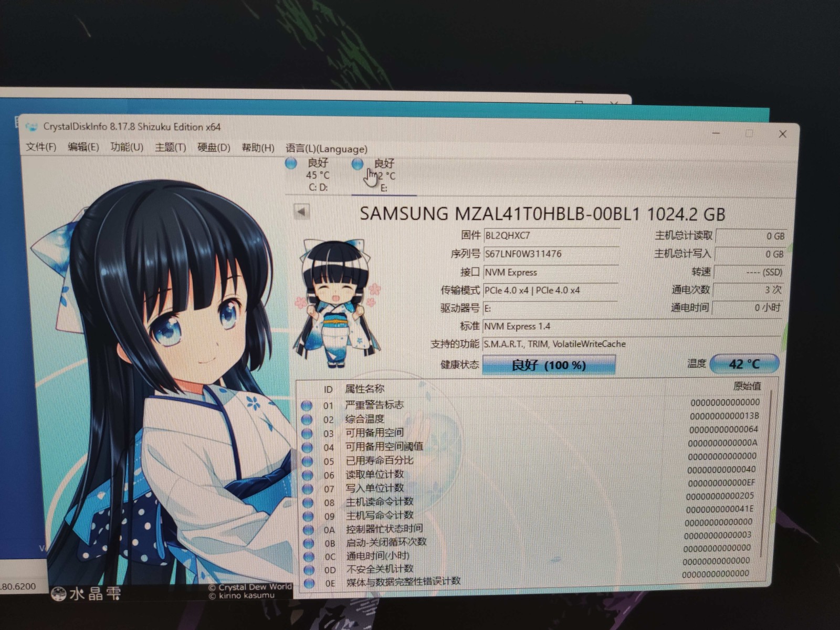Image resolution: width=840 pixels, height=630 pixels.
Task: Click raw value 0000000000013B
Action: [x=724, y=416]
